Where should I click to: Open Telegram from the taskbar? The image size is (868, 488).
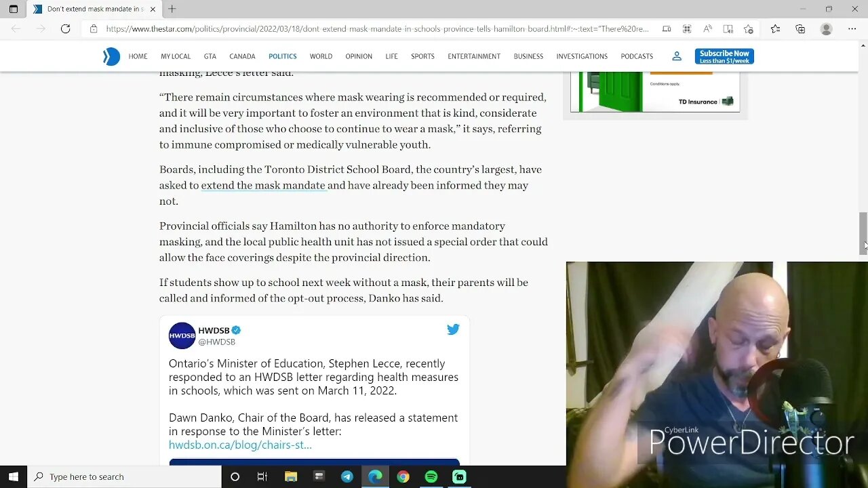point(347,476)
